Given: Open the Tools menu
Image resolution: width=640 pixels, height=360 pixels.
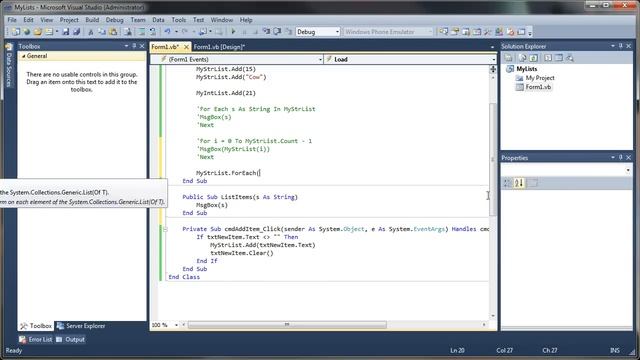Looking at the screenshot, I should [178, 20].
